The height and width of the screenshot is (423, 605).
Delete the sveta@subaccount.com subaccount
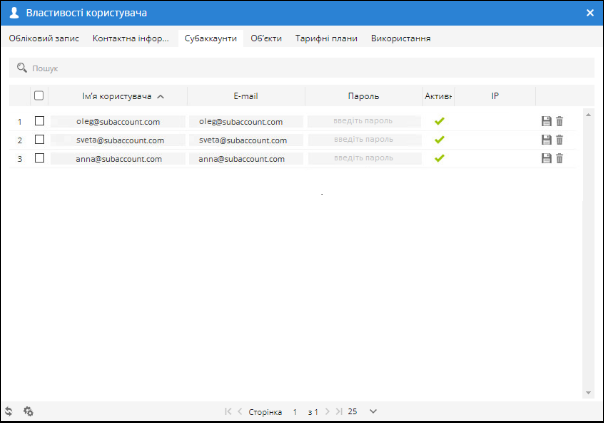[x=559, y=140]
